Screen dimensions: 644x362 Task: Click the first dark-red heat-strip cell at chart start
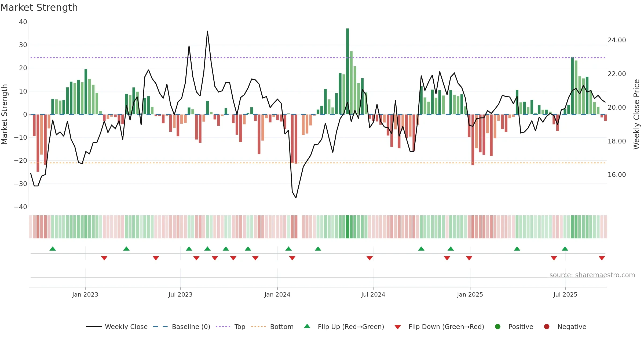(38, 227)
